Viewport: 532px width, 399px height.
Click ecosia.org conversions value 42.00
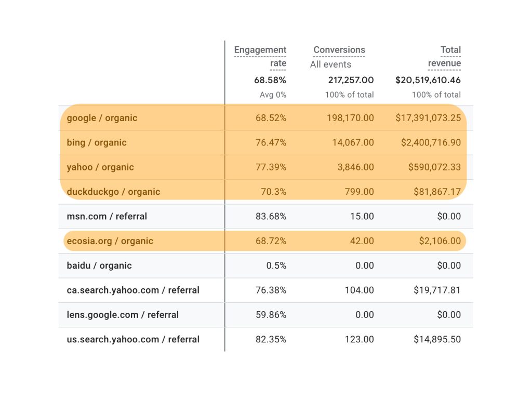click(x=362, y=241)
